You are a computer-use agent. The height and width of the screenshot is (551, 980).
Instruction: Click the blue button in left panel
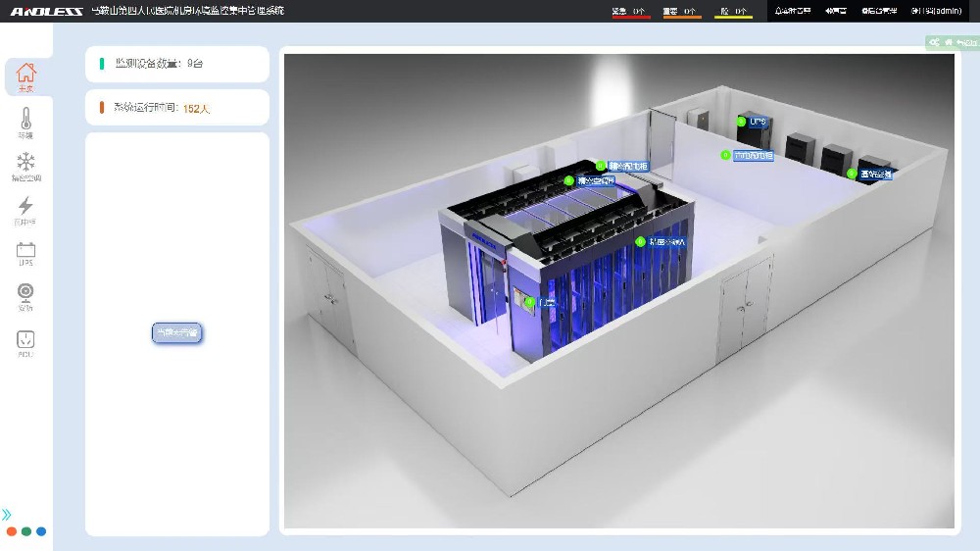coord(177,333)
